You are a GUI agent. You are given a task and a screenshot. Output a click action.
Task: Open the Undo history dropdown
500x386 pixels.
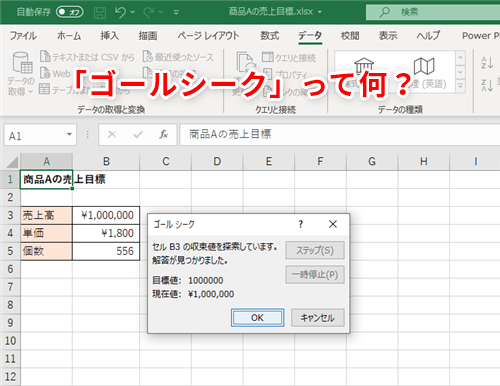point(132,12)
